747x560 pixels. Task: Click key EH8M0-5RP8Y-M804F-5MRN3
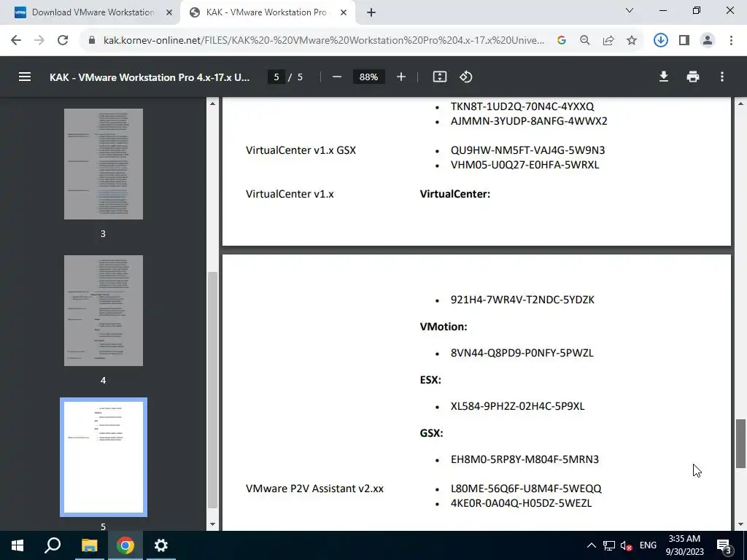tap(525, 459)
